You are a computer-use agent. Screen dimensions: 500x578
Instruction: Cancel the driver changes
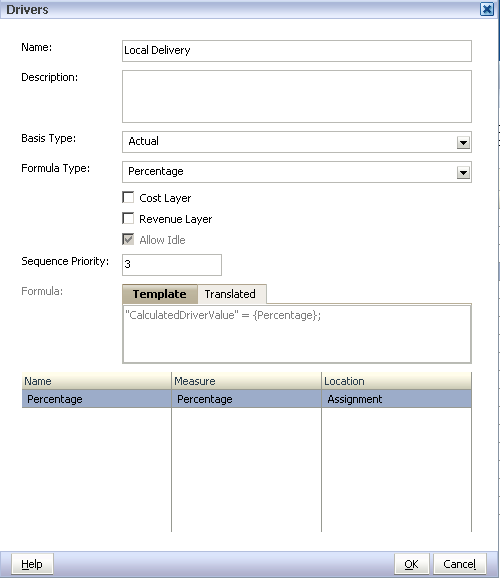point(459,564)
